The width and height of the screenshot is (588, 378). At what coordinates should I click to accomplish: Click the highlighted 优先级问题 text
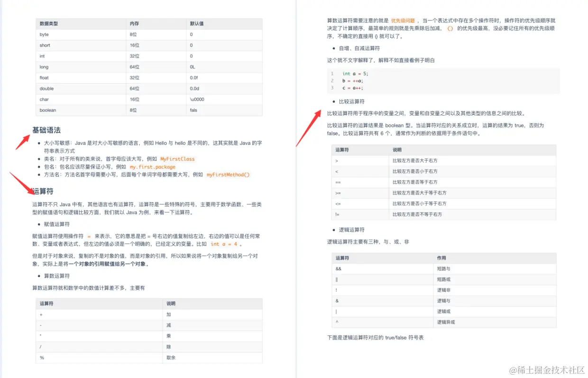click(x=403, y=21)
